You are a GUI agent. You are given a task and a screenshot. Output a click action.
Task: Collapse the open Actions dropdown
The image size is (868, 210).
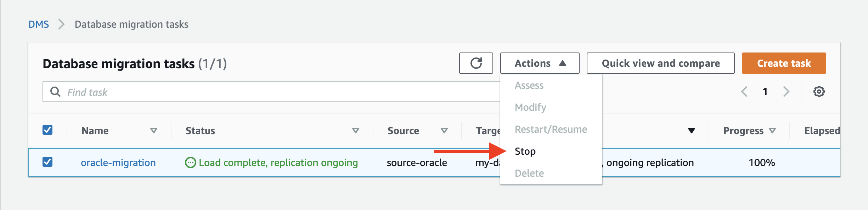tap(539, 63)
